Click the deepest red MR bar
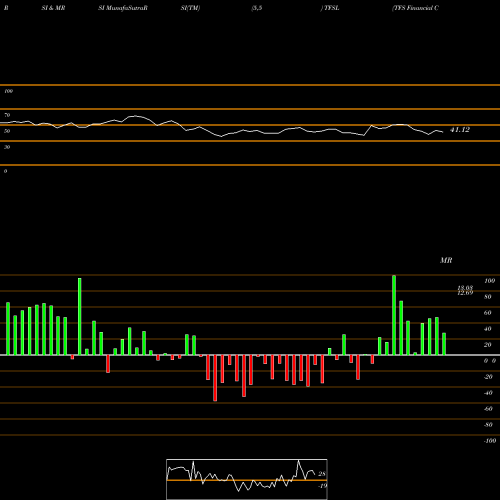This screenshot has height=500, width=500. [x=215, y=378]
